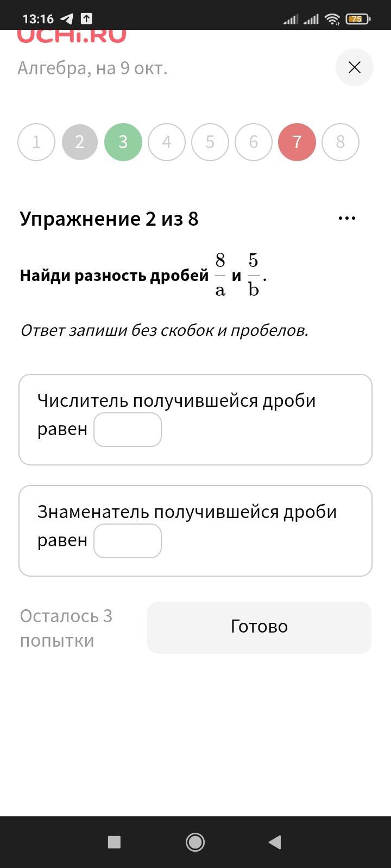Screen dimensions: 391x868
Task: Focus the denominator answer field
Action: tap(128, 541)
